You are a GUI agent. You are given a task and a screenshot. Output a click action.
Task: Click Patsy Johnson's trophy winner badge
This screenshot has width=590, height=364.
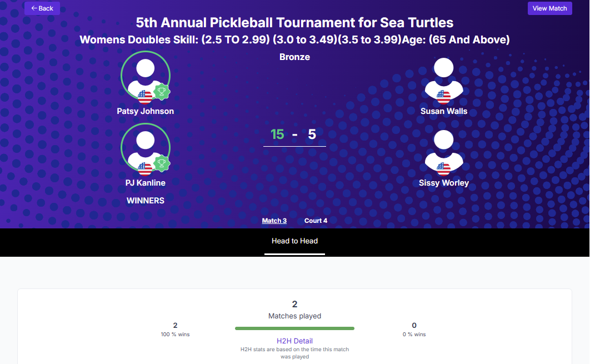pos(162,92)
